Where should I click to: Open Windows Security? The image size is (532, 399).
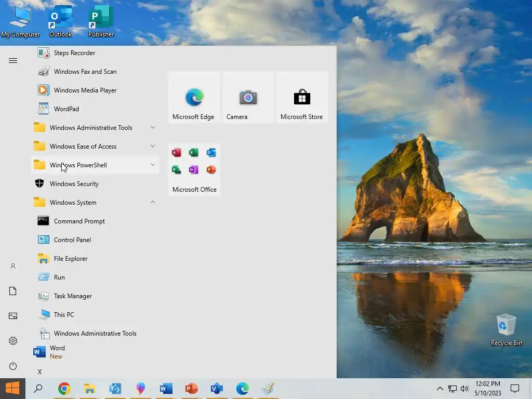click(95, 183)
